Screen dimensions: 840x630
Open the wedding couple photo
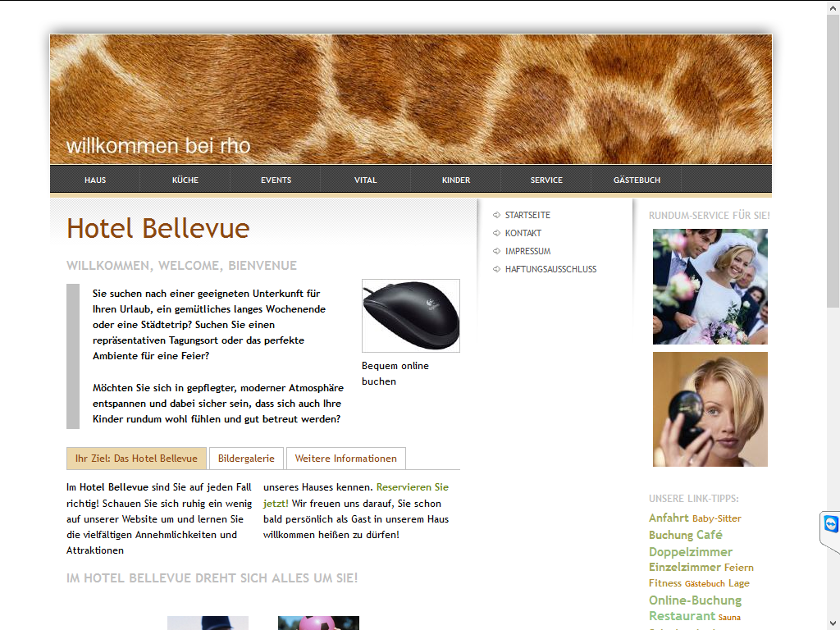[710, 286]
